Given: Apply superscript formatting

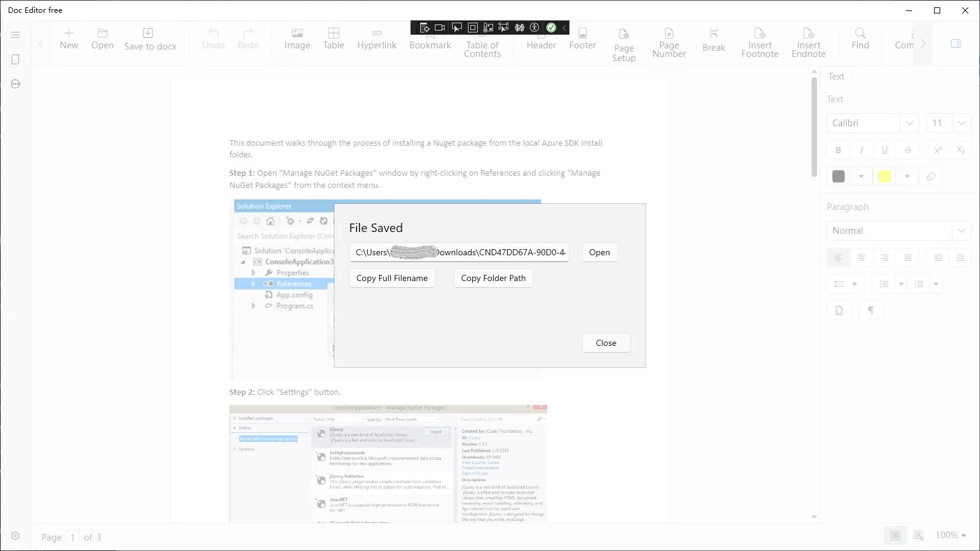Looking at the screenshot, I should click(x=937, y=150).
